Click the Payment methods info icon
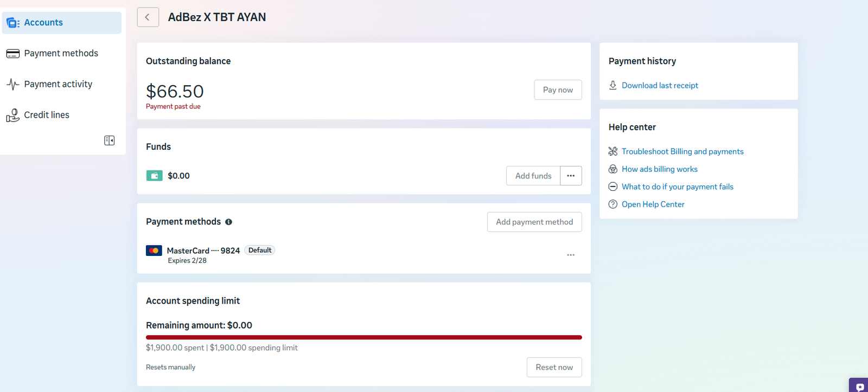The width and height of the screenshot is (868, 392). tap(228, 222)
